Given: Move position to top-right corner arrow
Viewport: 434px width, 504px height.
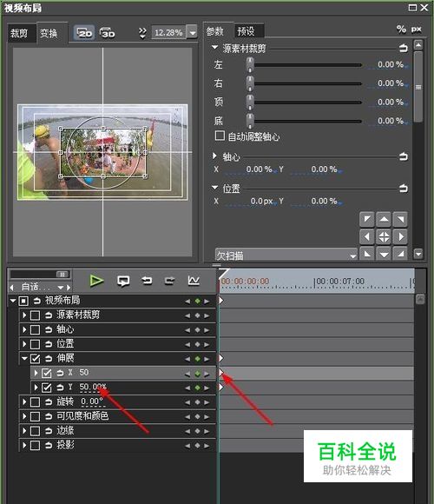Looking at the screenshot, I should (x=400, y=220).
